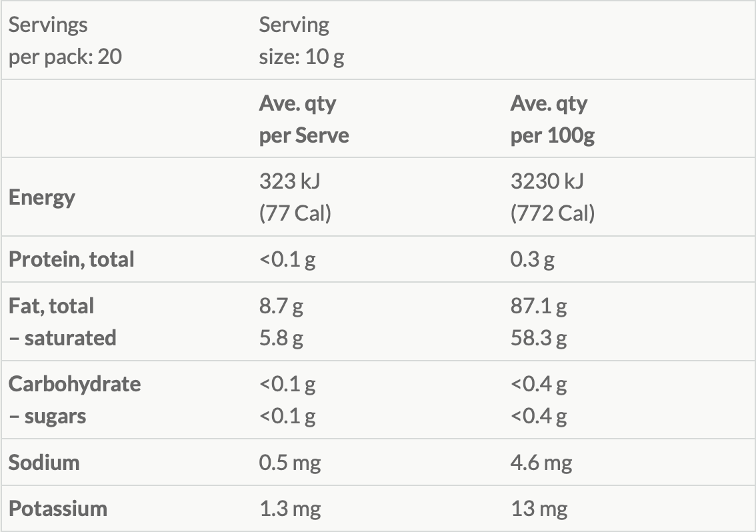Click the saturated fat 58.3 g value
The width and height of the screenshot is (756, 532).
click(539, 338)
